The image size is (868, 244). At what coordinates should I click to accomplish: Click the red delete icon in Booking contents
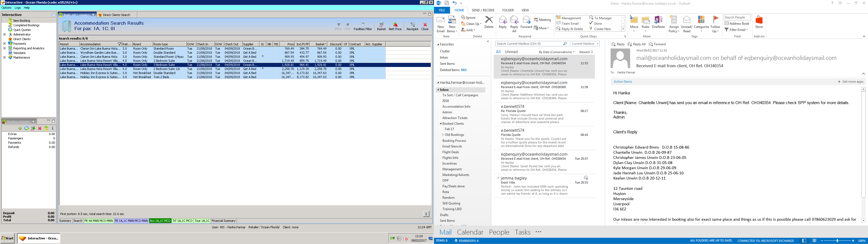tap(40, 129)
